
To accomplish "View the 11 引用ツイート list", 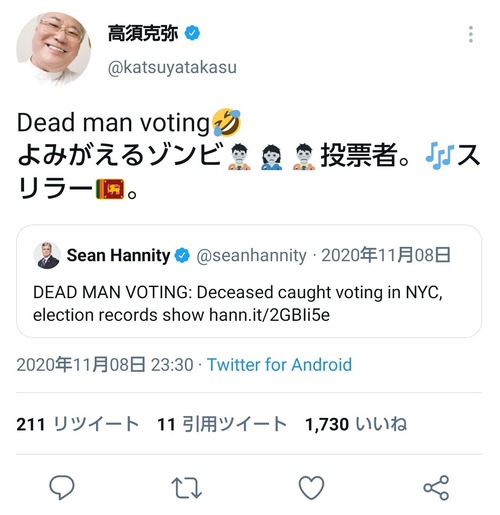I will (x=222, y=424).
